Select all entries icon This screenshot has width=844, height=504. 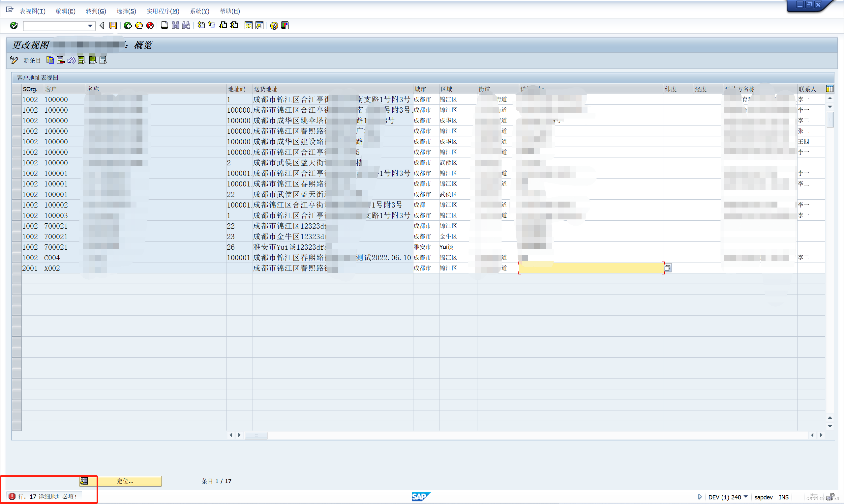[x=82, y=61]
